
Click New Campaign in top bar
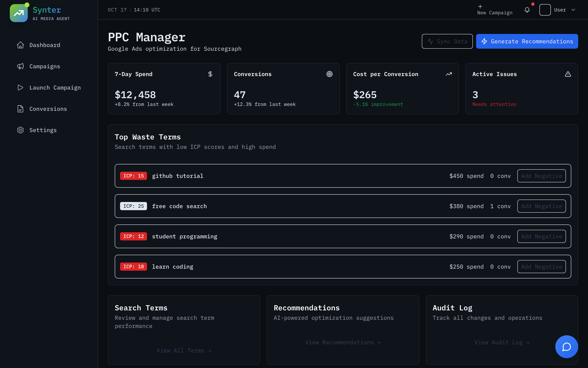(x=494, y=10)
